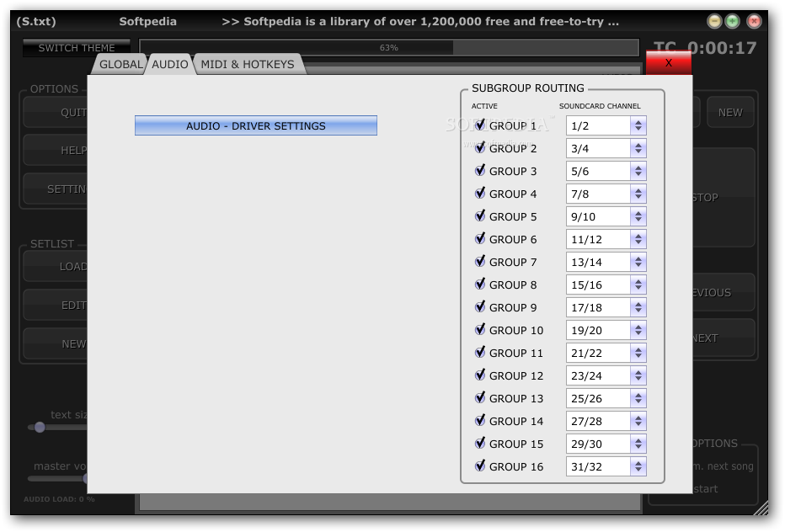The width and height of the screenshot is (785, 532).
Task: Uncheck GROUP 6 active checkbox
Action: coord(479,239)
